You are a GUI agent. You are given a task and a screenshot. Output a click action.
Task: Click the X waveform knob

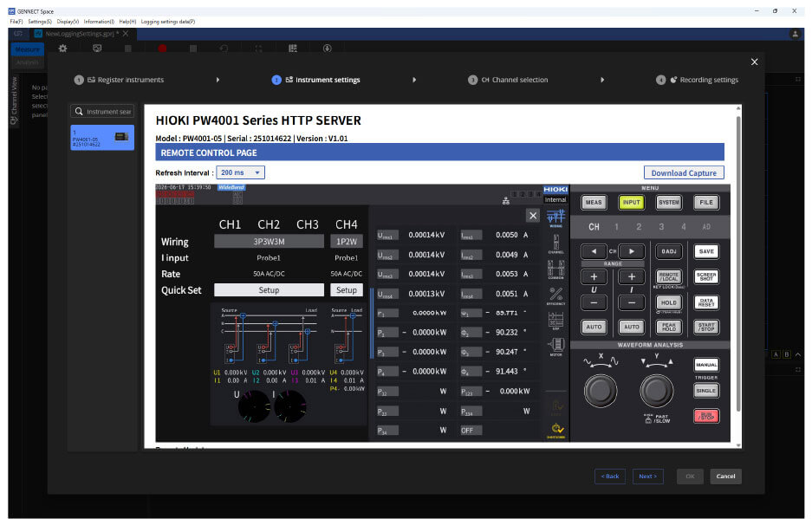click(601, 391)
